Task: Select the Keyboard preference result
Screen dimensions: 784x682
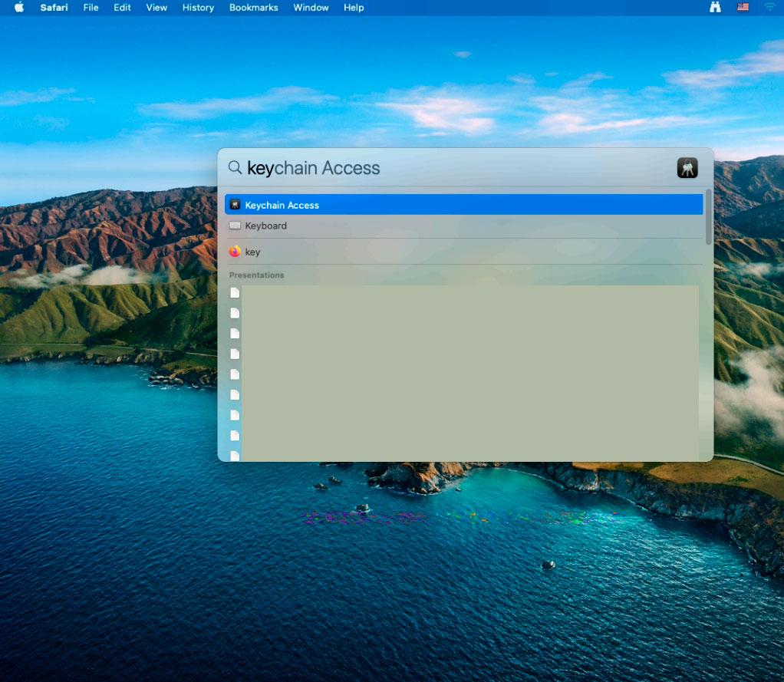Action: (x=463, y=226)
